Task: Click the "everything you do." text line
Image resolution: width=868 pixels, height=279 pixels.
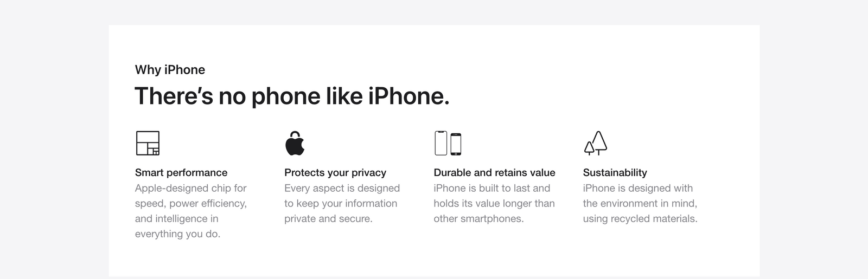Action: (177, 234)
